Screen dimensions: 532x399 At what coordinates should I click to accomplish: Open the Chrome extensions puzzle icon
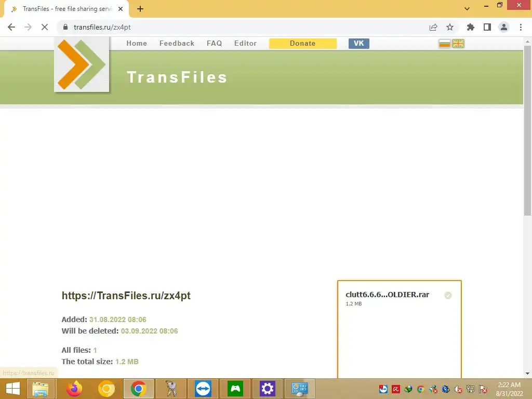[471, 27]
